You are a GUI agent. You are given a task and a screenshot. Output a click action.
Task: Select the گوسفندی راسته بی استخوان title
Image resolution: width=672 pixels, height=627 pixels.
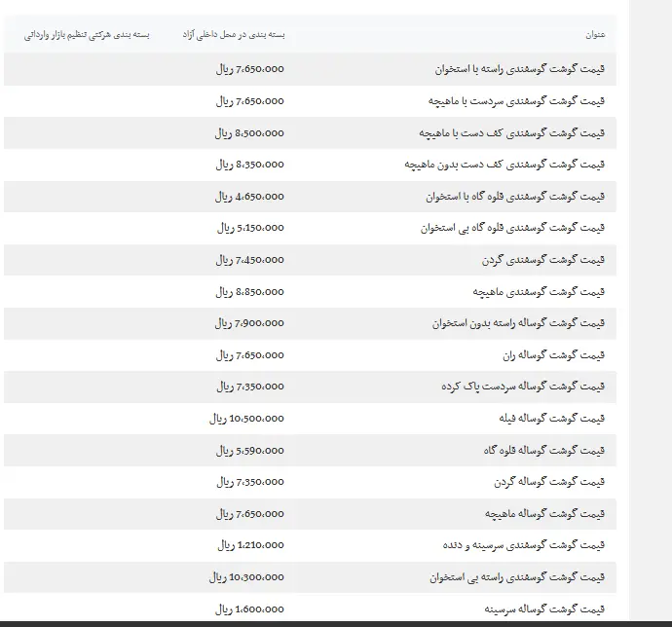tap(516, 577)
